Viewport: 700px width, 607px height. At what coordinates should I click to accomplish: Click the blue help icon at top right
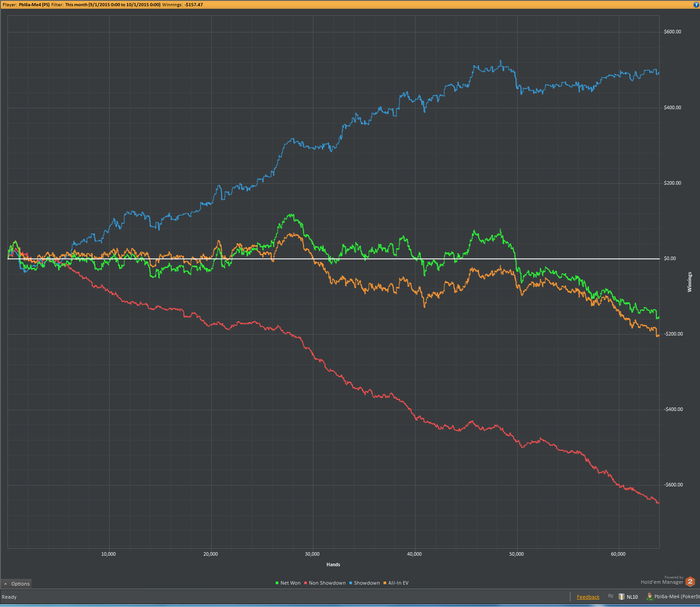697,4
